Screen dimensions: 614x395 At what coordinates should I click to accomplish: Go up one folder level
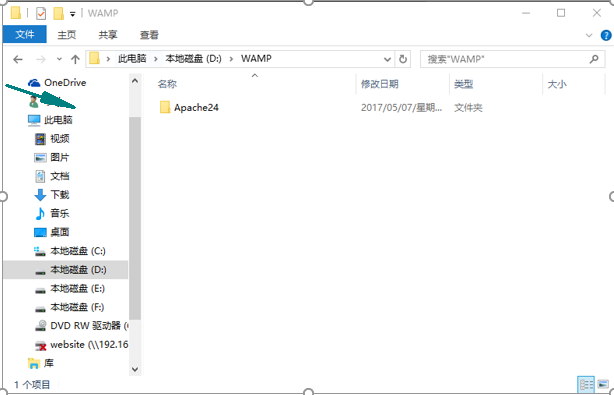pos(75,60)
